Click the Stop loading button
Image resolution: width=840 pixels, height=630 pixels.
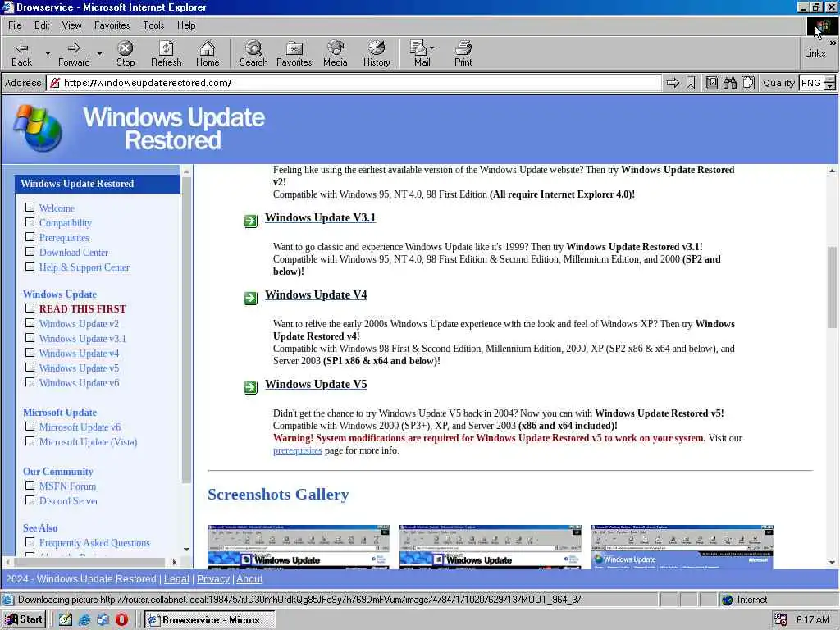126,53
